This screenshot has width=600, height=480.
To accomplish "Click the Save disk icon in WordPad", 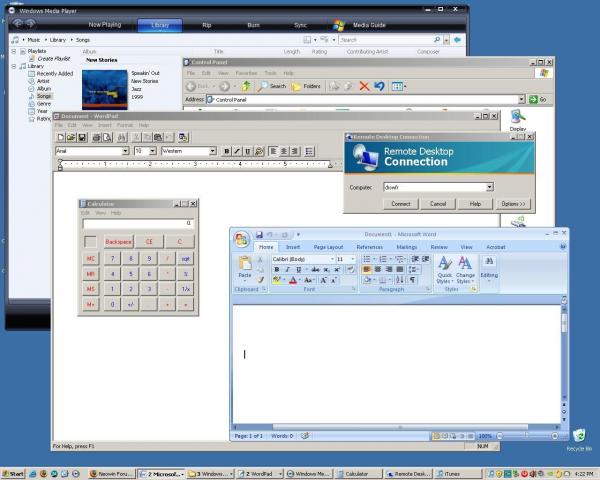I will [x=82, y=137].
